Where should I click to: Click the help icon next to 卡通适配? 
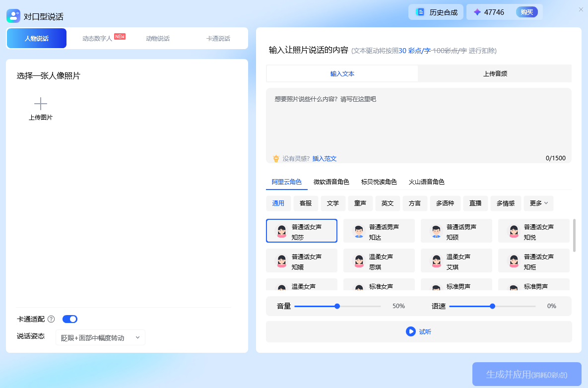coord(51,319)
